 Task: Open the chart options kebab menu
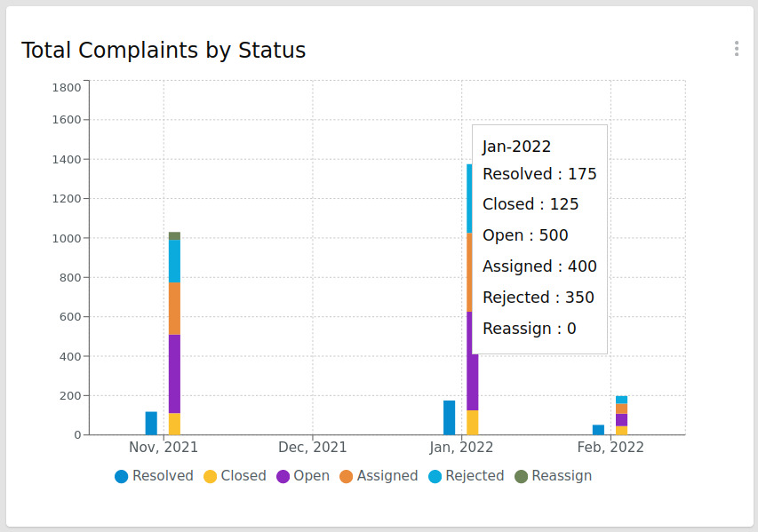pos(736,49)
